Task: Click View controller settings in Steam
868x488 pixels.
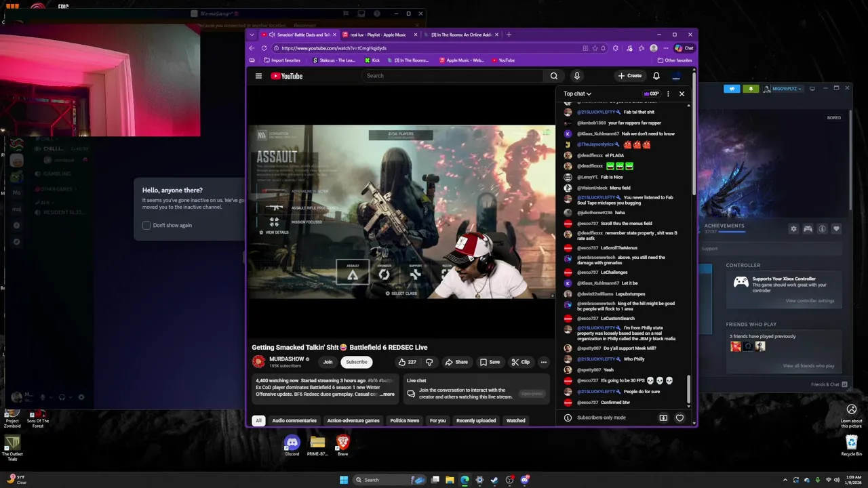Action: 810,301
